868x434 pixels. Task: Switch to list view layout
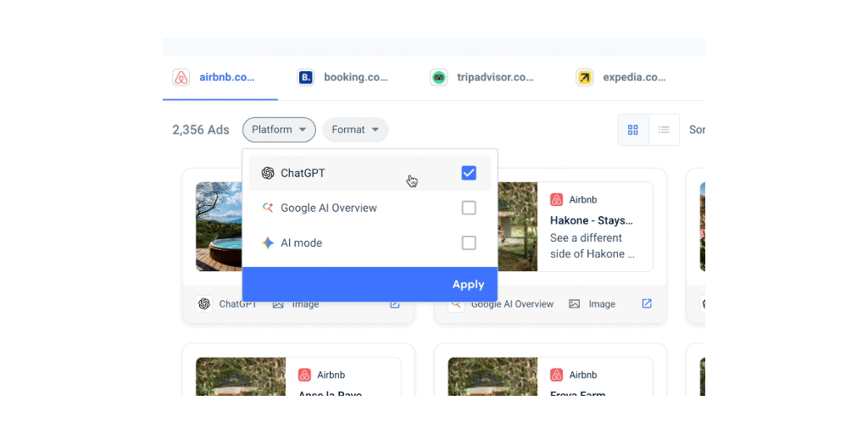(664, 130)
